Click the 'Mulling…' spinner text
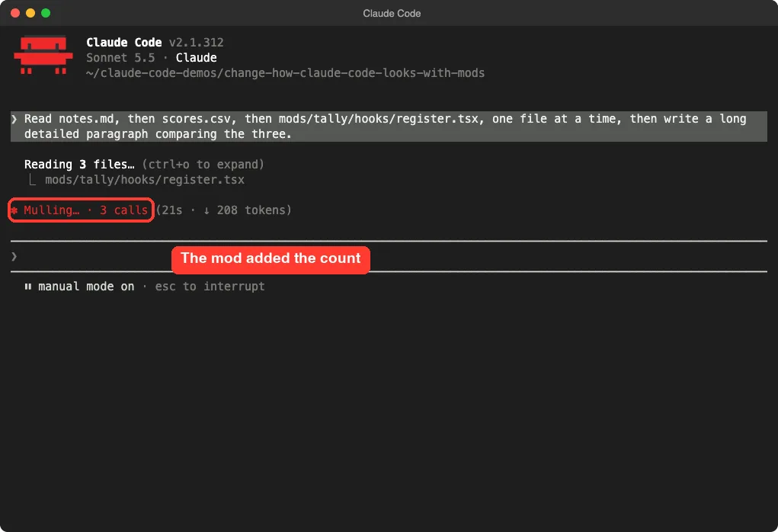This screenshot has width=778, height=532. (x=52, y=210)
